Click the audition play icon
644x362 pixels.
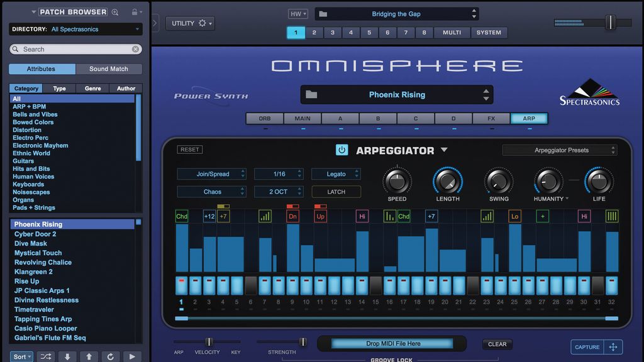point(133,356)
